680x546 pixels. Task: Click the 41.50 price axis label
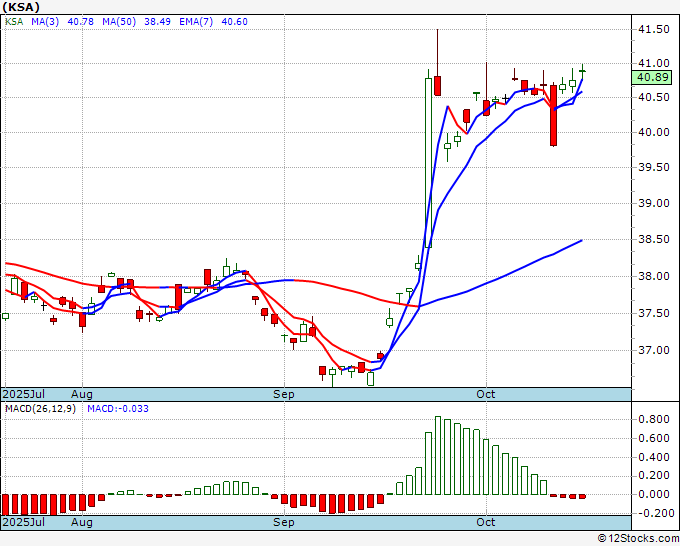(654, 29)
